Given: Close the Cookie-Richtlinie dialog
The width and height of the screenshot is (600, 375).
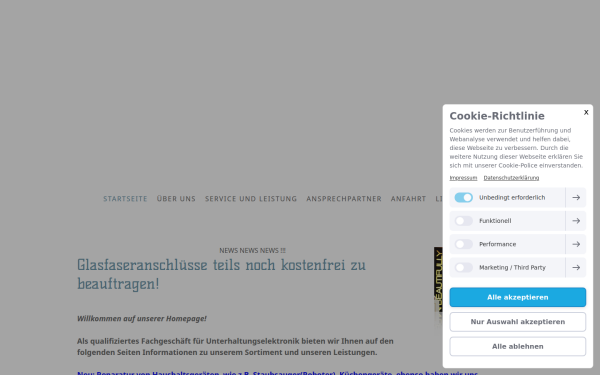Looking at the screenshot, I should tap(586, 112).
